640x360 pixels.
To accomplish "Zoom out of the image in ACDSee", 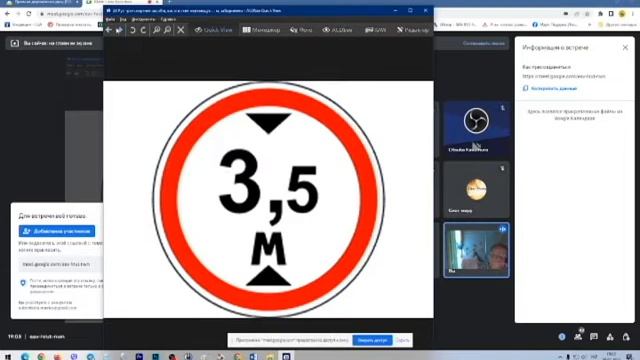I will (167, 30).
